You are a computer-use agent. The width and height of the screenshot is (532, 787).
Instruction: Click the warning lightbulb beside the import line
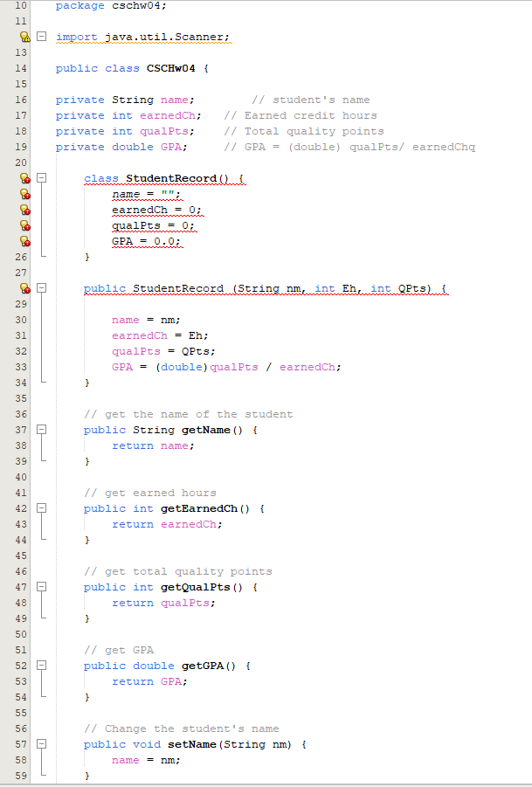(24, 37)
